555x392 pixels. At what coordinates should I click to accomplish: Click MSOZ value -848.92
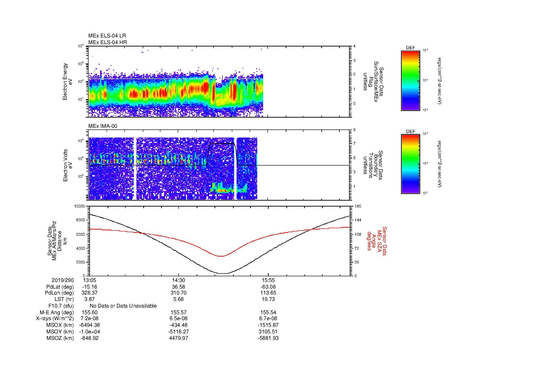pyautogui.click(x=89, y=338)
